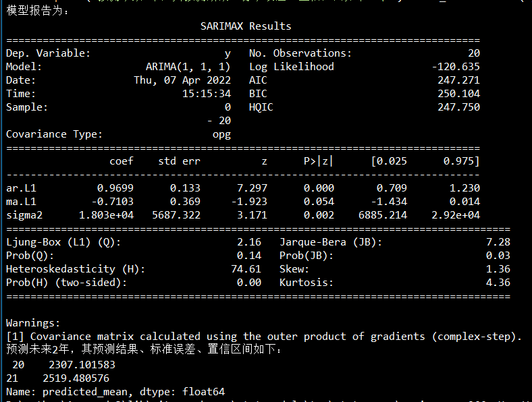Click the 'SARIMAX Results' title text

coord(246,26)
